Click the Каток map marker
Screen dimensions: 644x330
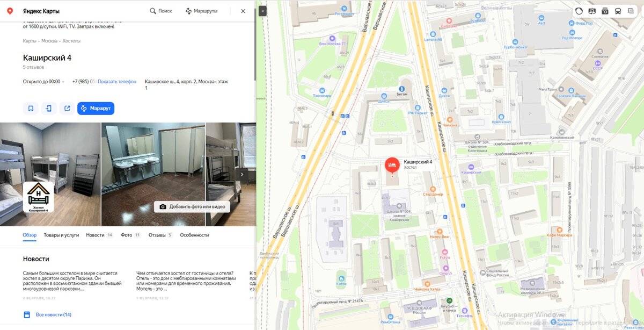[342, 278]
